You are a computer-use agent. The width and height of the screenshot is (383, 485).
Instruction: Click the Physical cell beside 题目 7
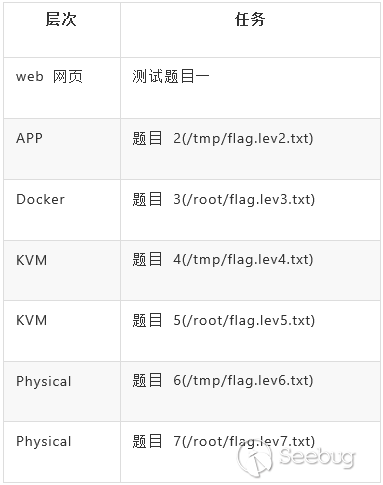(62, 452)
